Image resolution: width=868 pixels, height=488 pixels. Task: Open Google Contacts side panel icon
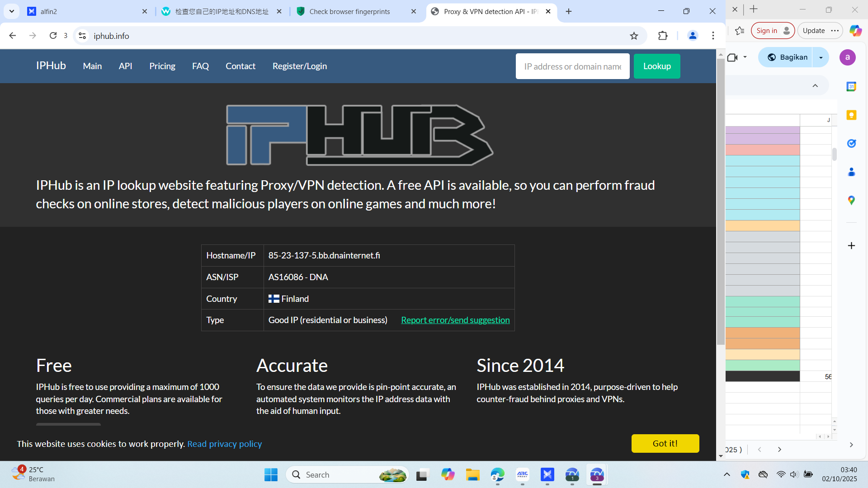click(851, 172)
